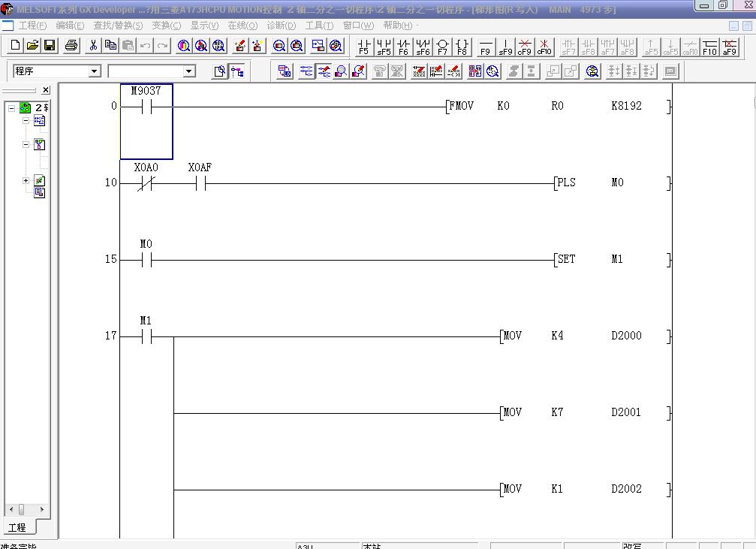Viewport: 756px width, 549px height.
Task: Click the M9037 contact in ladder diagram
Action: [x=146, y=107]
